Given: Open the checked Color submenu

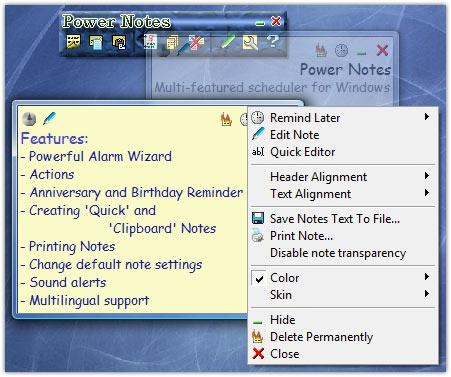Looking at the screenshot, I should [x=343, y=278].
